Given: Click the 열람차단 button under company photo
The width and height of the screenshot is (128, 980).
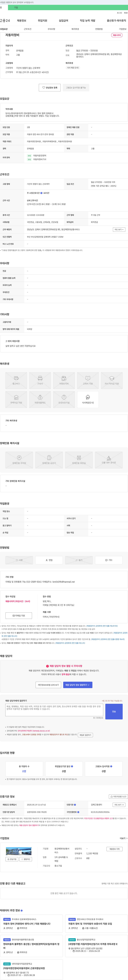Looking at the screenshot, I should [26, 859].
